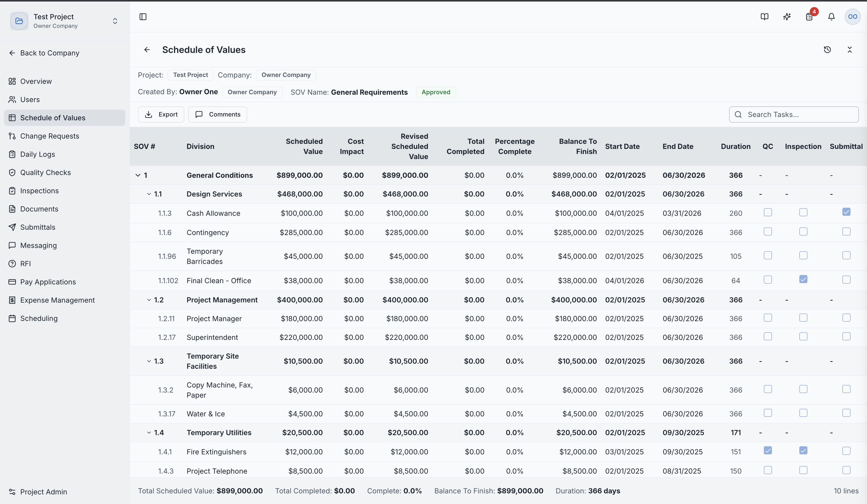Check Submittal for Superintendent
The width and height of the screenshot is (867, 504).
[846, 337]
